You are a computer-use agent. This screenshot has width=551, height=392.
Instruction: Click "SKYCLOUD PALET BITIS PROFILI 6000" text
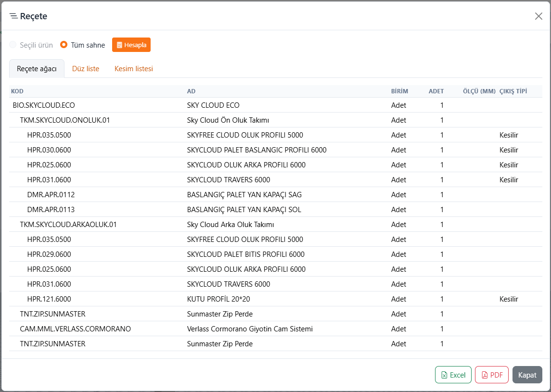pos(246,254)
